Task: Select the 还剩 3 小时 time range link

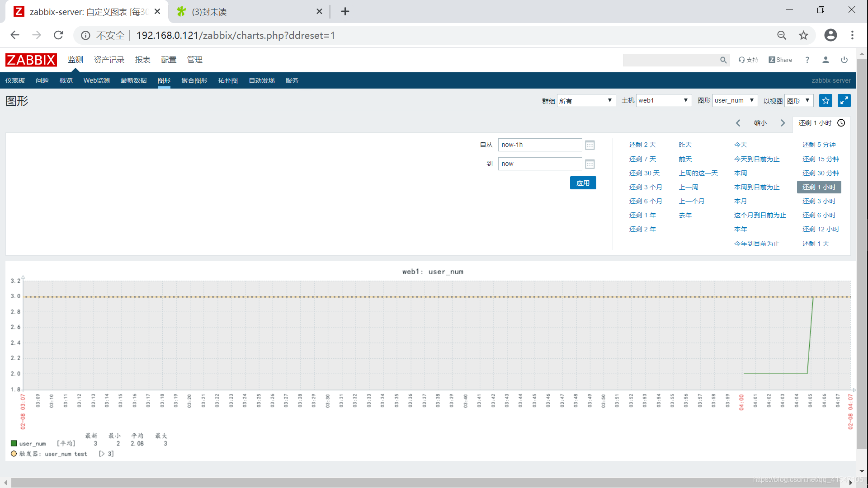Action: coord(819,201)
